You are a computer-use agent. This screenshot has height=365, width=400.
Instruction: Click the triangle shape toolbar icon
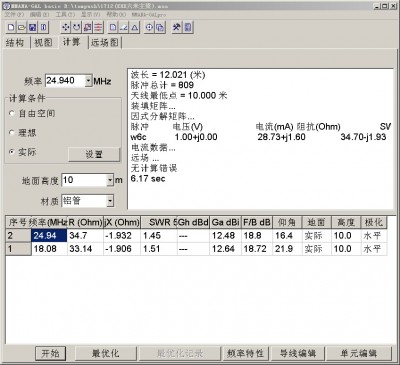tap(135, 27)
